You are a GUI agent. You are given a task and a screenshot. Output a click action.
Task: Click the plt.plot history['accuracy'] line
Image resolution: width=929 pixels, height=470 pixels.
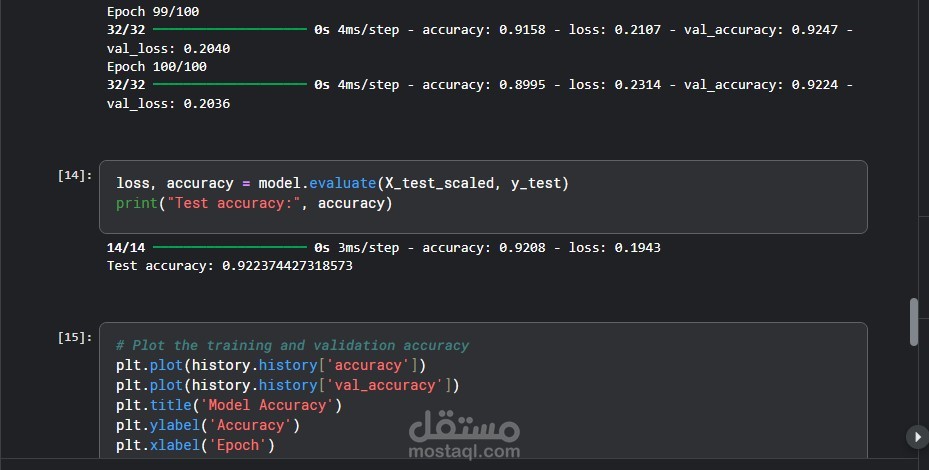pos(271,365)
